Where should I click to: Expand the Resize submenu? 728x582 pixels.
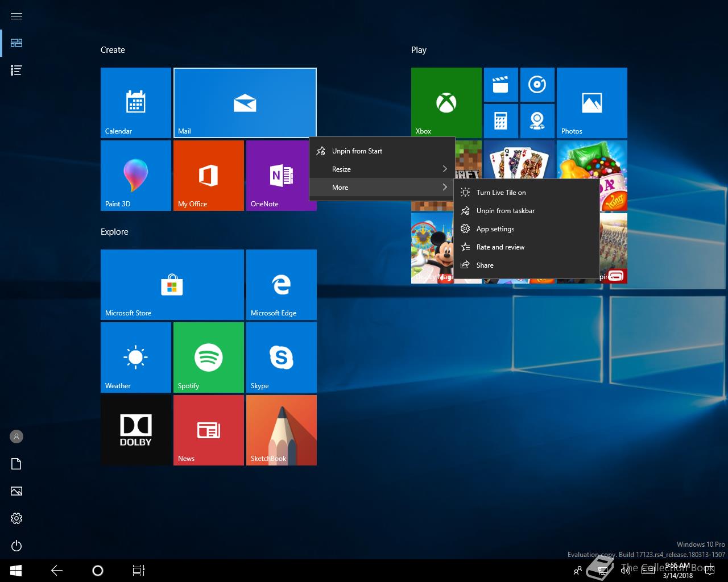coord(382,169)
